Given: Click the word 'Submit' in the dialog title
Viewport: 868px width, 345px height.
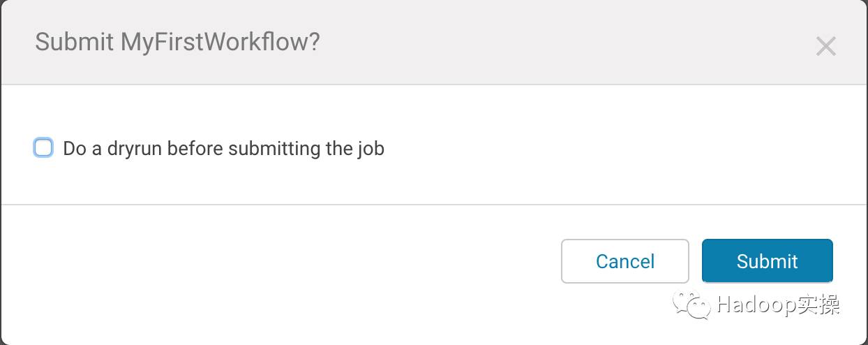Looking at the screenshot, I should 74,42.
